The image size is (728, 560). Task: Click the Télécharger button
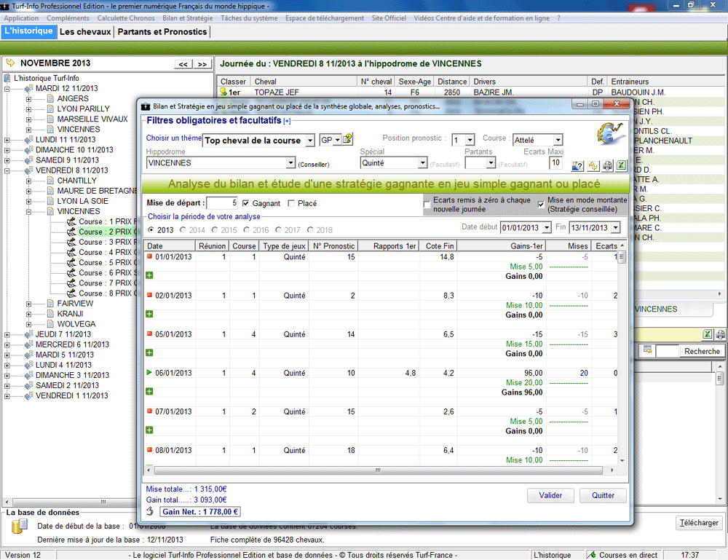(x=699, y=523)
